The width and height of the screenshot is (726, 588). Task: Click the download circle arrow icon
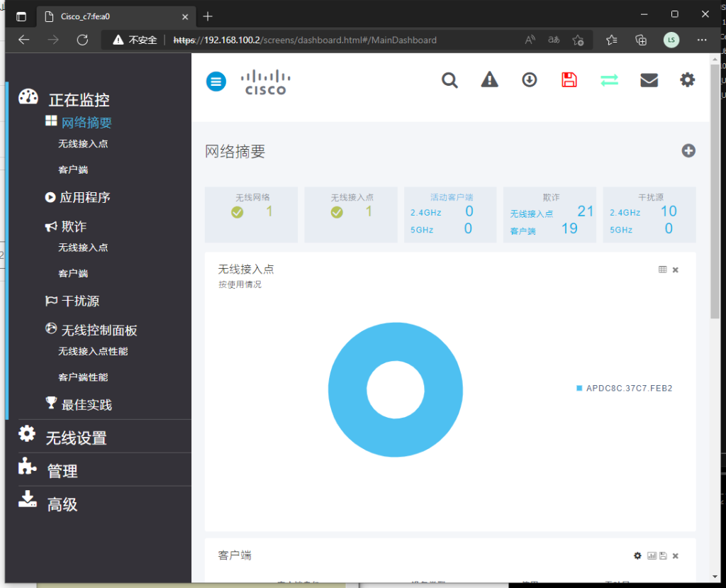tap(529, 80)
